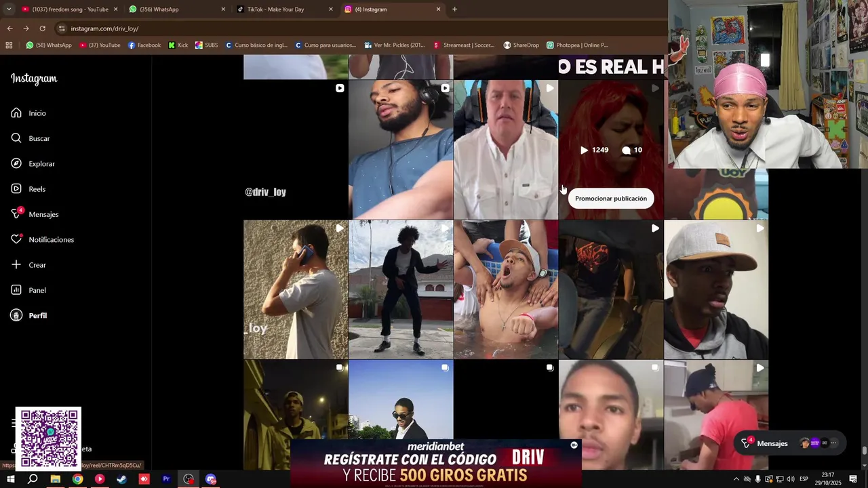Open reel of dancer in black suit
The height and width of the screenshot is (488, 868).
(x=401, y=289)
